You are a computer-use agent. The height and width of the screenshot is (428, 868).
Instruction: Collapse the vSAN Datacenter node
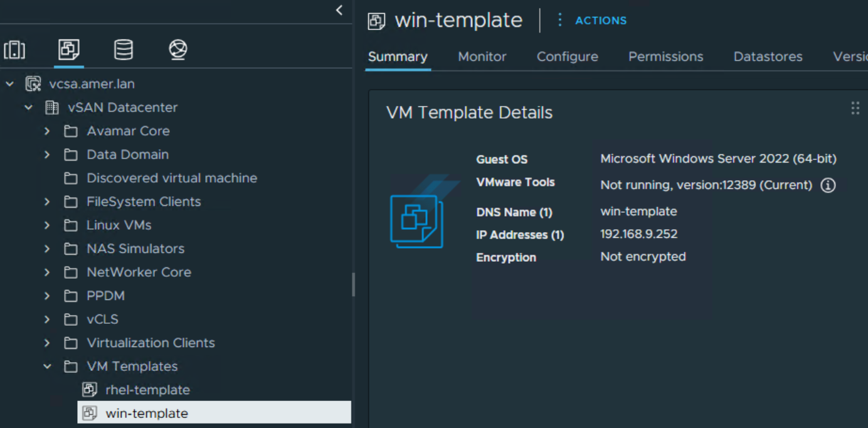coord(28,107)
